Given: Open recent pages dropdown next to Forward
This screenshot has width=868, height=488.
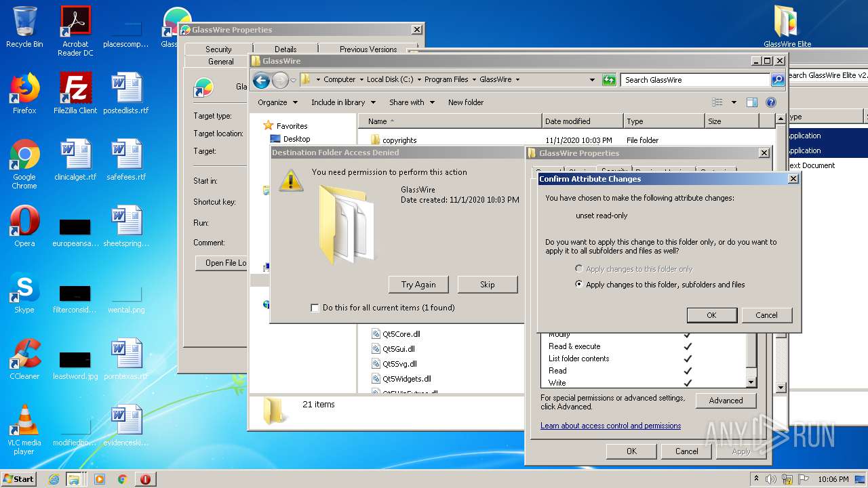Looking at the screenshot, I should coord(293,81).
